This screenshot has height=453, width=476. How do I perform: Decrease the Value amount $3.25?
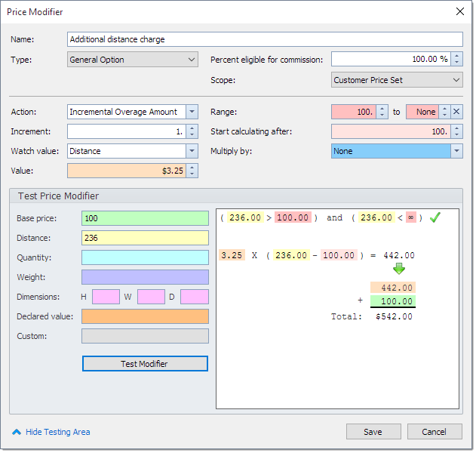pyautogui.click(x=192, y=174)
